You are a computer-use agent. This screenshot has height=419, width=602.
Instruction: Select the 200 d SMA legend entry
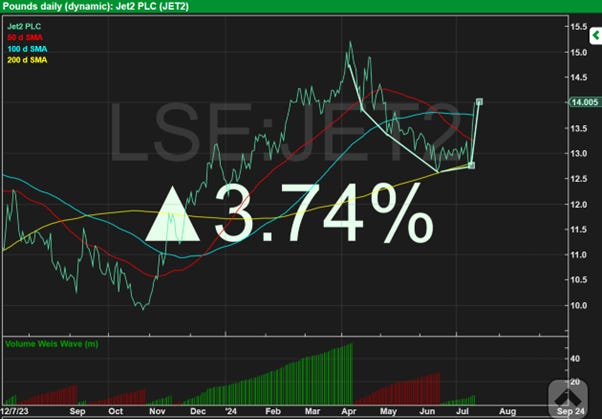click(x=27, y=60)
